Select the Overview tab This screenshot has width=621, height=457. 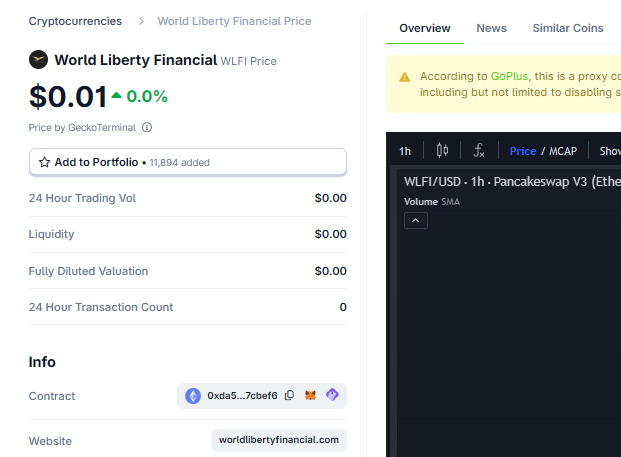coord(425,28)
